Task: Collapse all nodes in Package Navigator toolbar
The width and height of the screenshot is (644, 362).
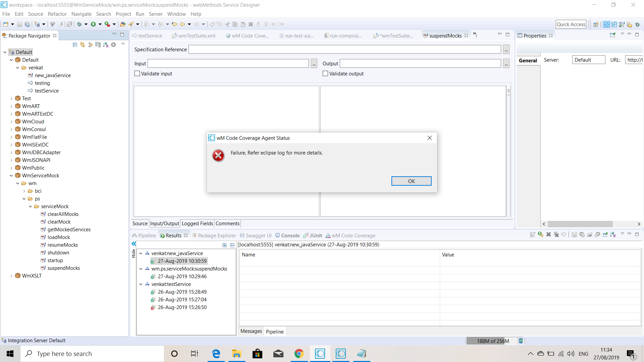Action: (75, 45)
